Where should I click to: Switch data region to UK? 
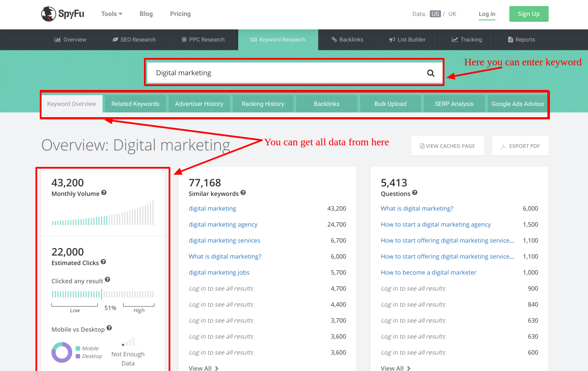[452, 14]
